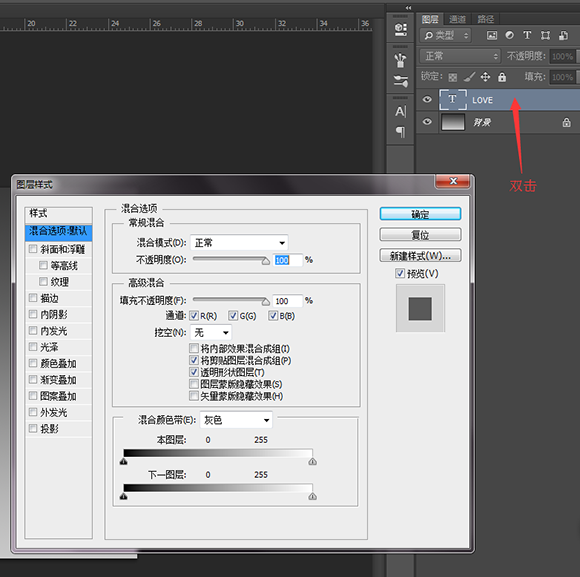Viewport: 580px width, 577px height.
Task: Switch to the 通道 tab
Action: point(458,19)
